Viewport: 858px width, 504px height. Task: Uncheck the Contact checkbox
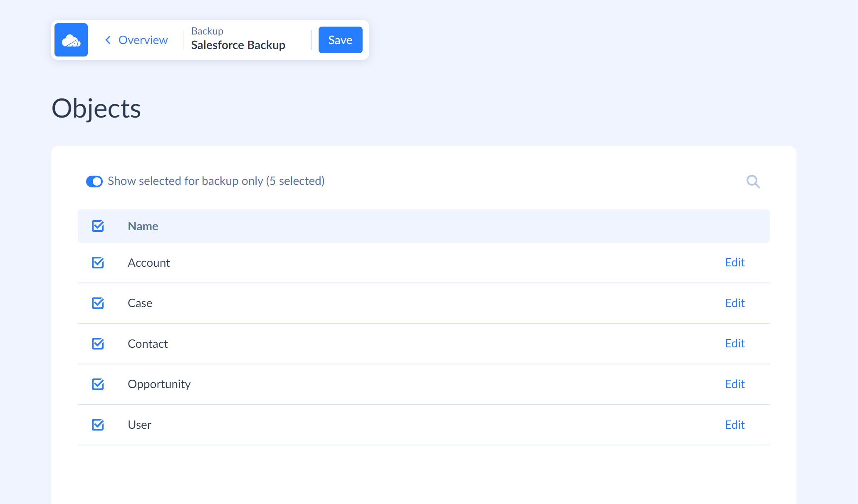click(98, 344)
